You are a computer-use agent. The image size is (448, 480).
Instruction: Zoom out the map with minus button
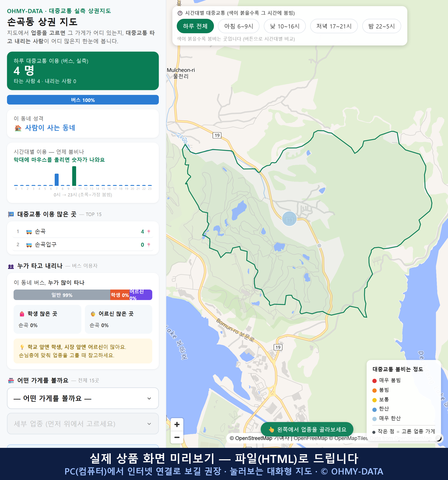pos(177,437)
